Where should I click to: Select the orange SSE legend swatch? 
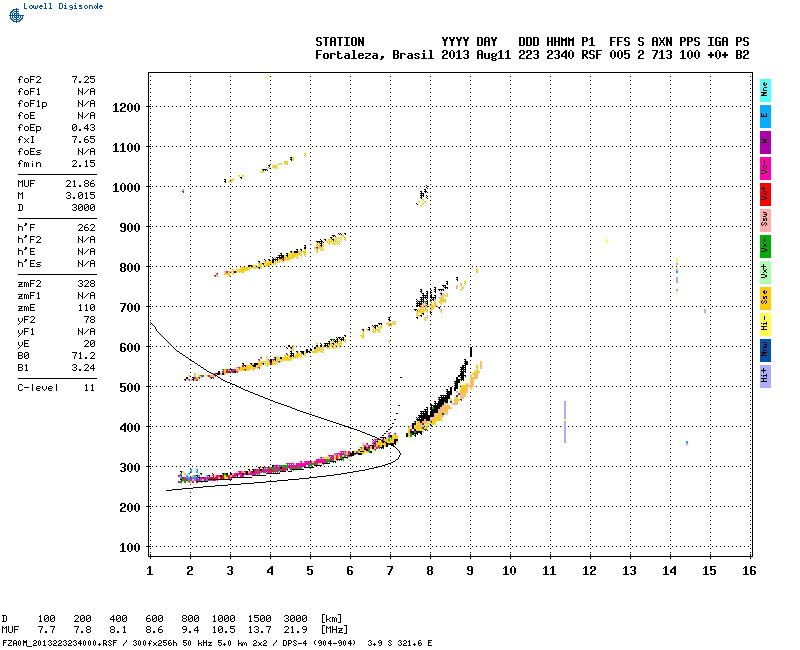point(765,298)
